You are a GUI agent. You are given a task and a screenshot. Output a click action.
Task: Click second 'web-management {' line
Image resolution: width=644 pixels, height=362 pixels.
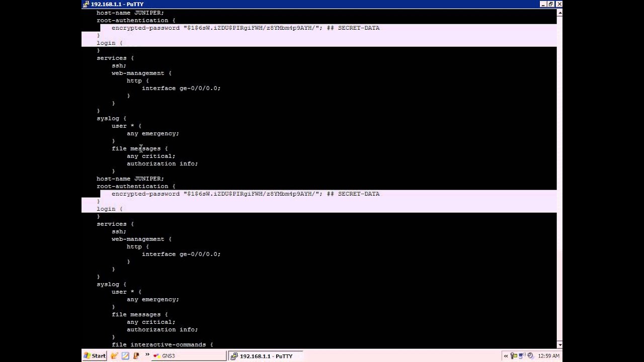pos(141,239)
